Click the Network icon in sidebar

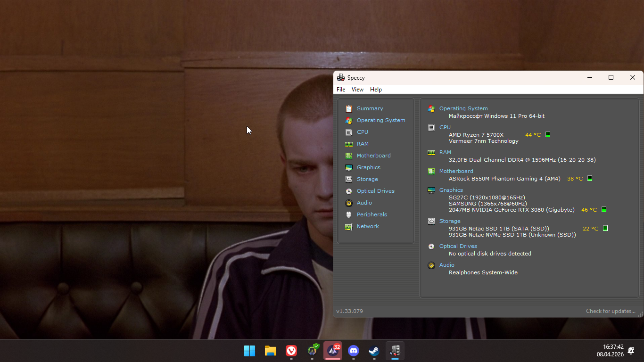[348, 227]
